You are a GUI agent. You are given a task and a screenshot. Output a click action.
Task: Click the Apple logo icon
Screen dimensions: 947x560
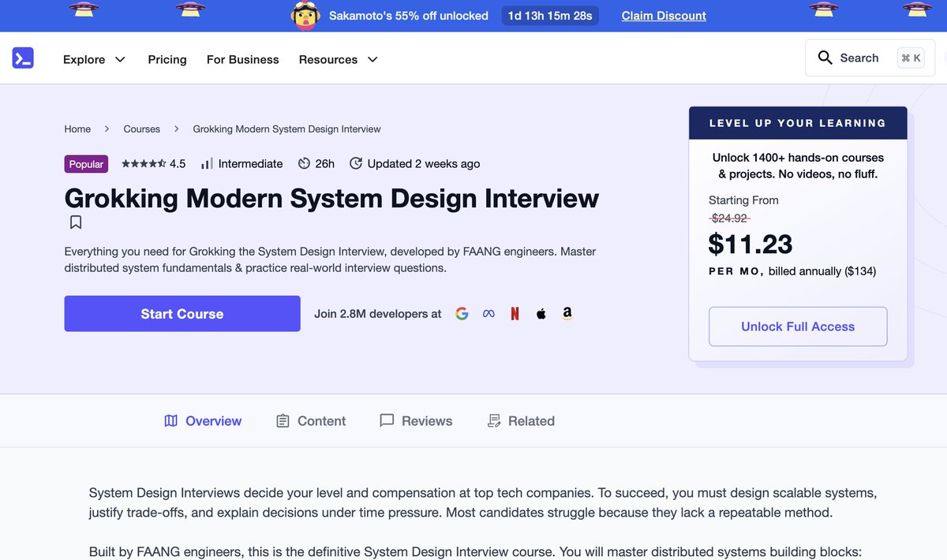[x=541, y=314]
